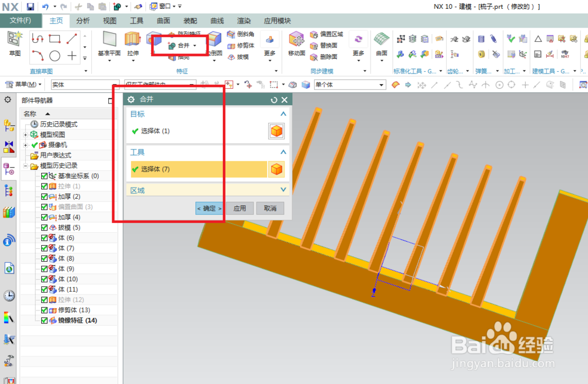Click the 应用 button
The image size is (588, 384).
tap(240, 208)
